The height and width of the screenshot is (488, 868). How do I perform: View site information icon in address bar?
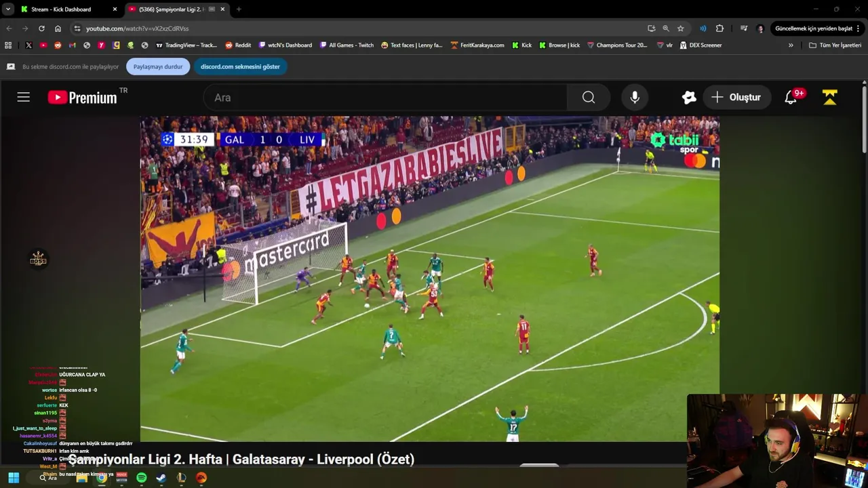(77, 28)
